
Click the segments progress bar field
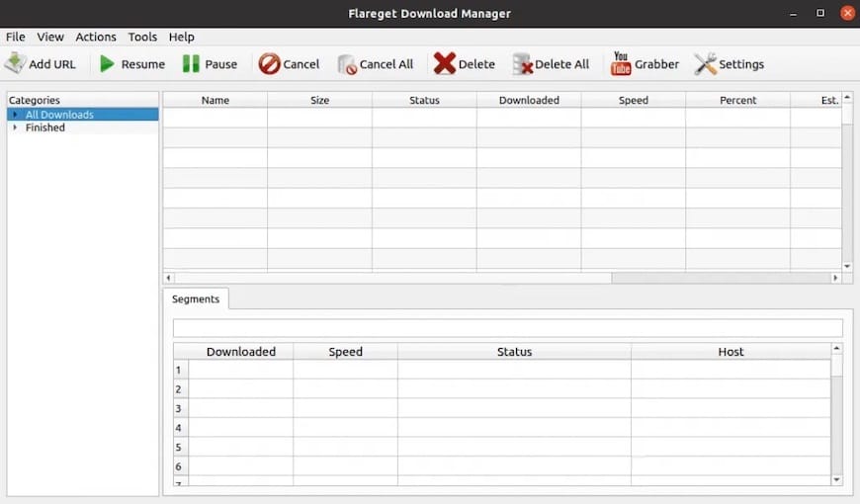click(508, 328)
